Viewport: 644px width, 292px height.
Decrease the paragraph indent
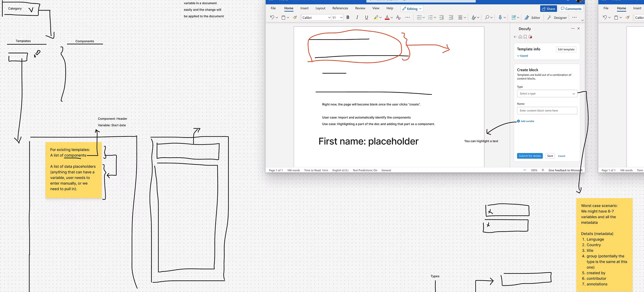(x=441, y=17)
